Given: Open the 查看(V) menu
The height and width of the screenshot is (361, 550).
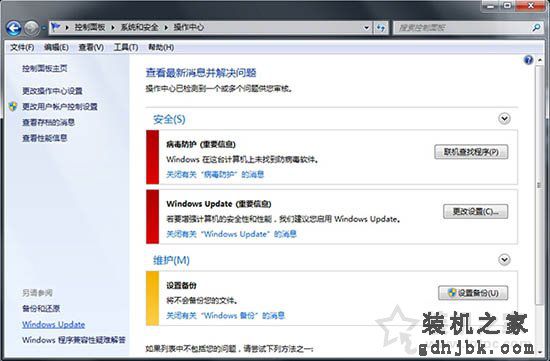Looking at the screenshot, I should (91, 47).
